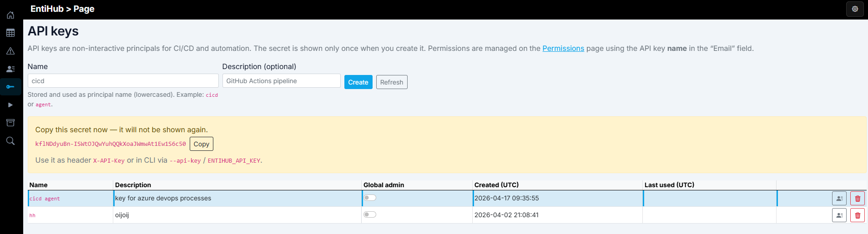Open the archive box sidebar icon

click(x=10, y=123)
